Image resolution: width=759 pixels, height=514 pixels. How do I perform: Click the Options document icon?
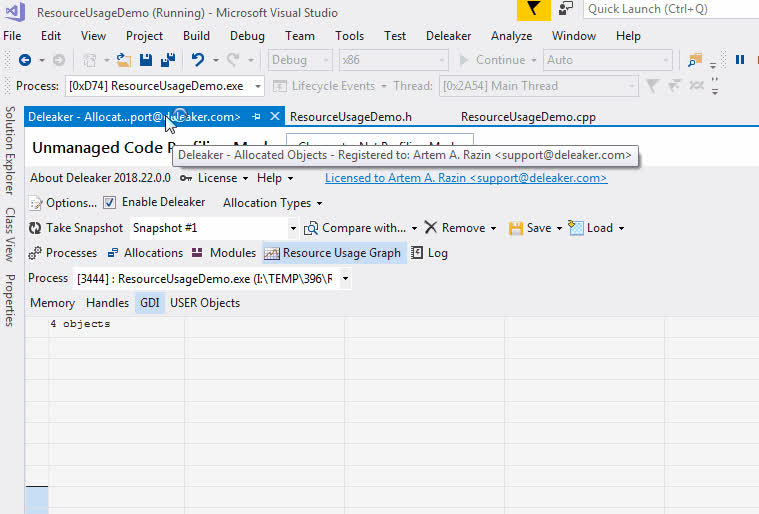tap(35, 203)
